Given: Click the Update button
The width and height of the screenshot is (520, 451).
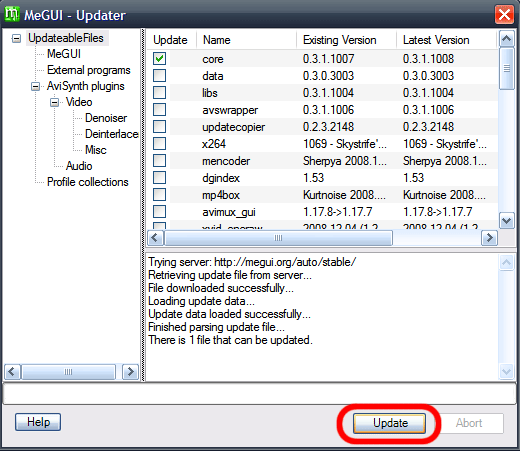Looking at the screenshot, I should [x=390, y=423].
